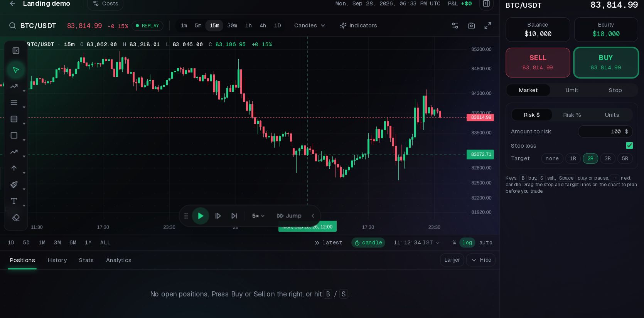
Task: Open the 5× replay speed dropdown
Action: click(x=258, y=216)
